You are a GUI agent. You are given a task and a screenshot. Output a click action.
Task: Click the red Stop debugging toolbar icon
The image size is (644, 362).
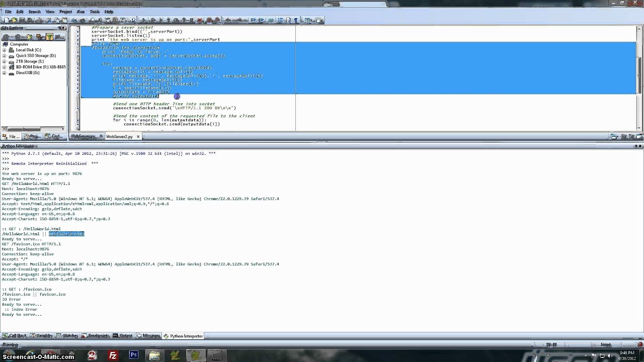click(200, 21)
